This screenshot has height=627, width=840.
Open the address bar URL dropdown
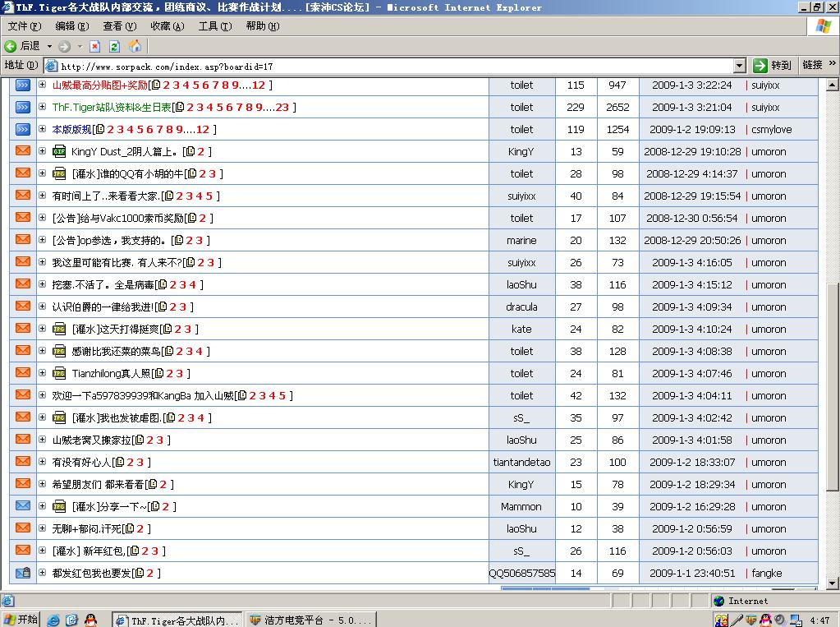[739, 66]
